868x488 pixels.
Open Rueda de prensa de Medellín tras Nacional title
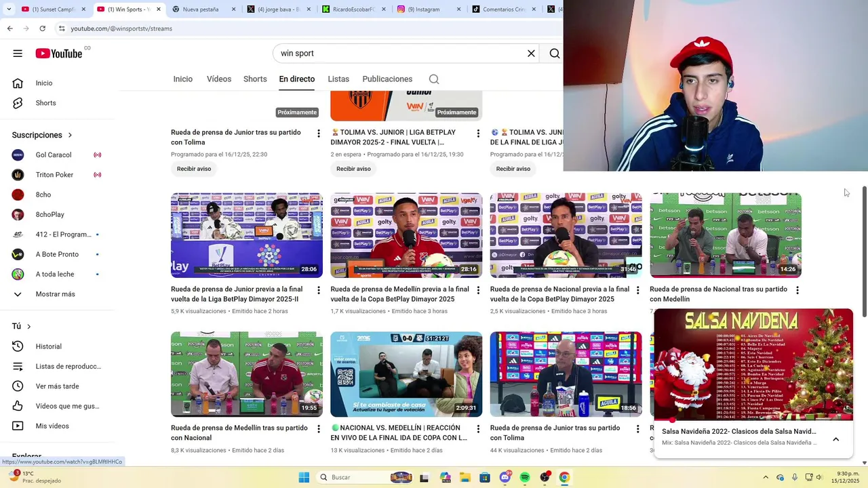click(x=239, y=432)
